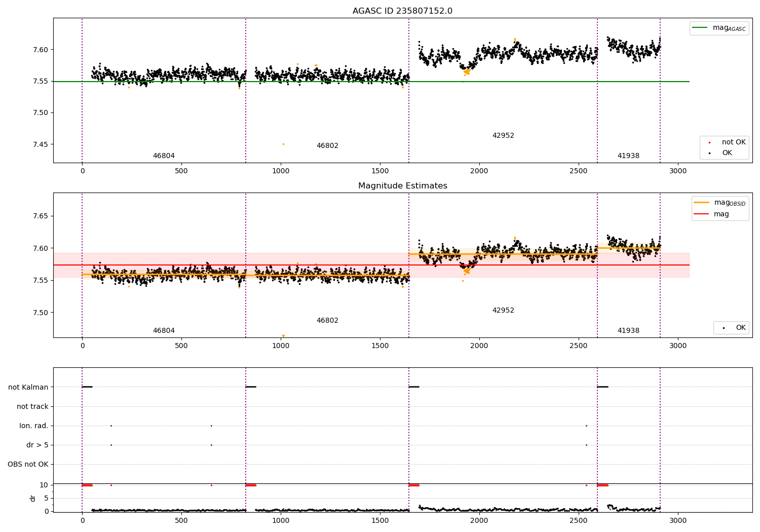Select the 'not OK' legend entry in top plot
This screenshot has width=760, height=532.
tap(727, 142)
